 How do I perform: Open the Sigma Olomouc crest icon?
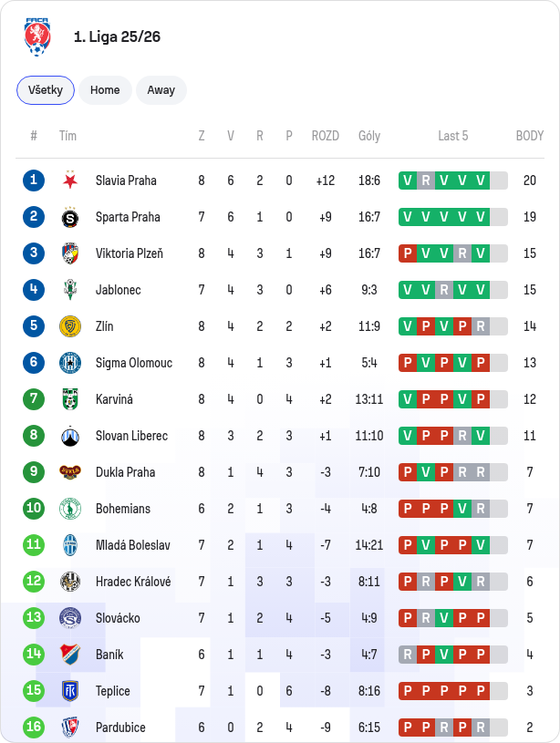coord(70,363)
